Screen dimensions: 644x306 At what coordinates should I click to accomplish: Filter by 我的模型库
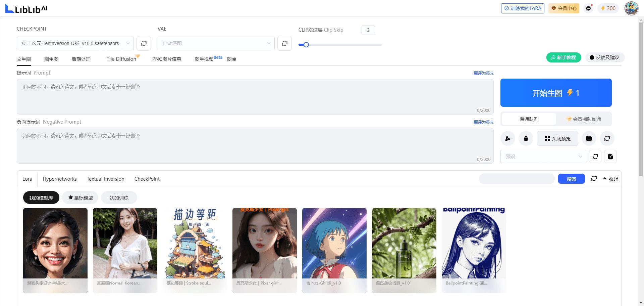tap(41, 198)
